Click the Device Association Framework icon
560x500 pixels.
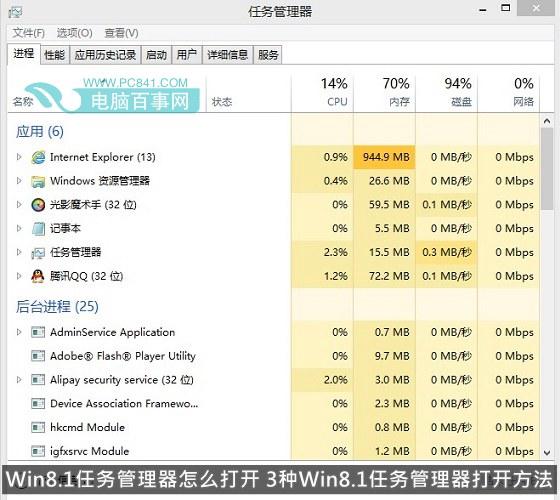point(38,404)
